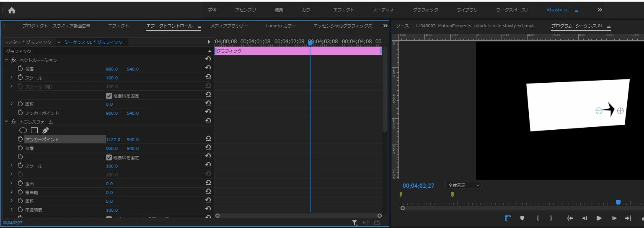
Task: Collapse the ベクトルモーション section
Action: click(6, 60)
